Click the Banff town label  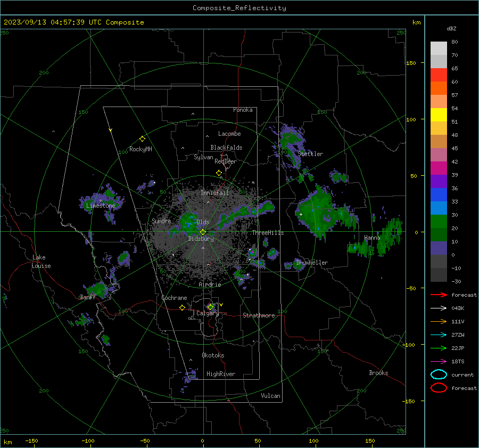tap(88, 297)
